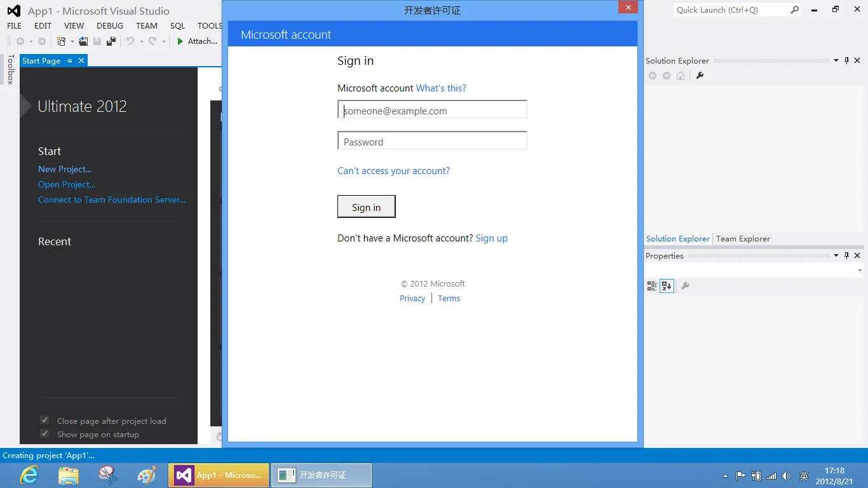Viewport: 868px width, 488px height.
Task: Click the Save All toolbar icon
Action: (x=111, y=41)
